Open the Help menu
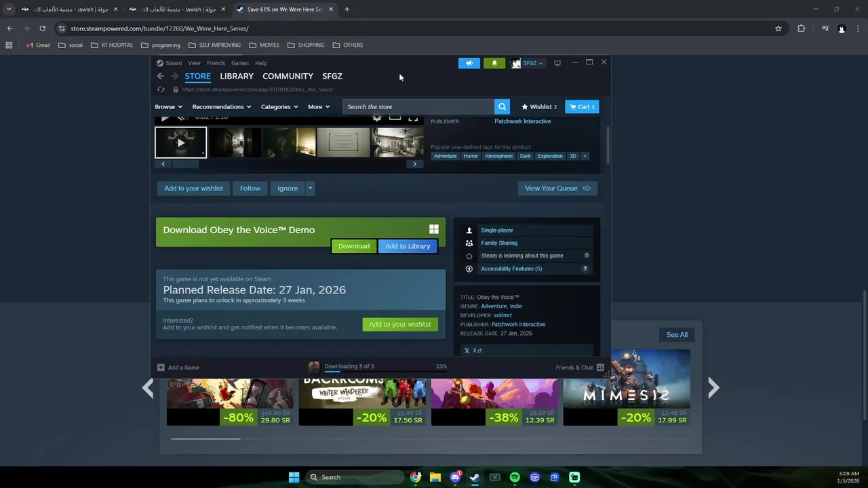The height and width of the screenshot is (488, 868). tap(261, 63)
